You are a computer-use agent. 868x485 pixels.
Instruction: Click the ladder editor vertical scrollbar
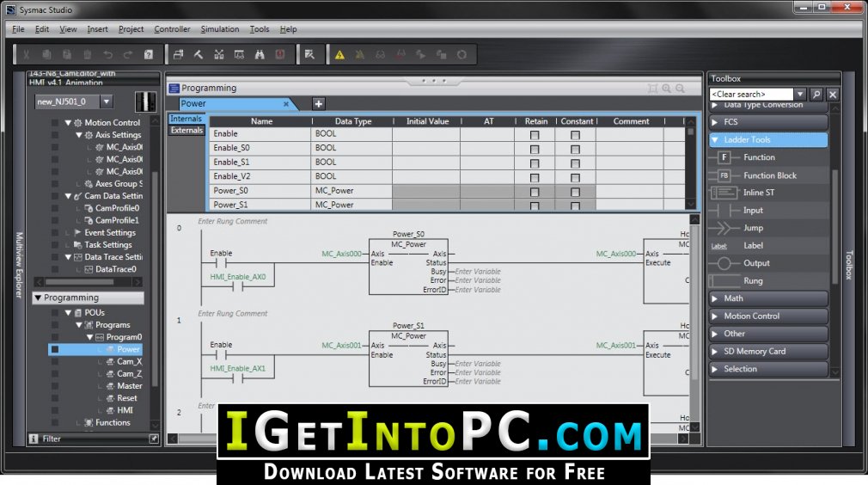[695, 323]
